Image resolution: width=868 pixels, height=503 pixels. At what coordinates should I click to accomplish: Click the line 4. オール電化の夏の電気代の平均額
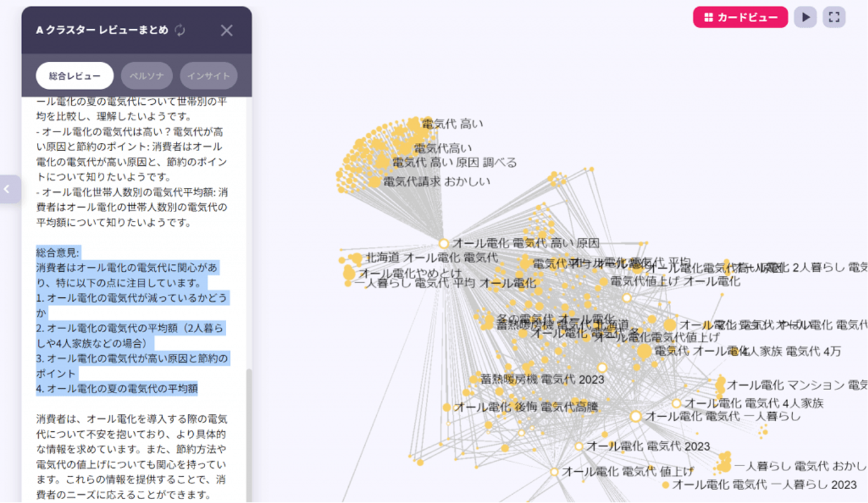click(x=117, y=389)
